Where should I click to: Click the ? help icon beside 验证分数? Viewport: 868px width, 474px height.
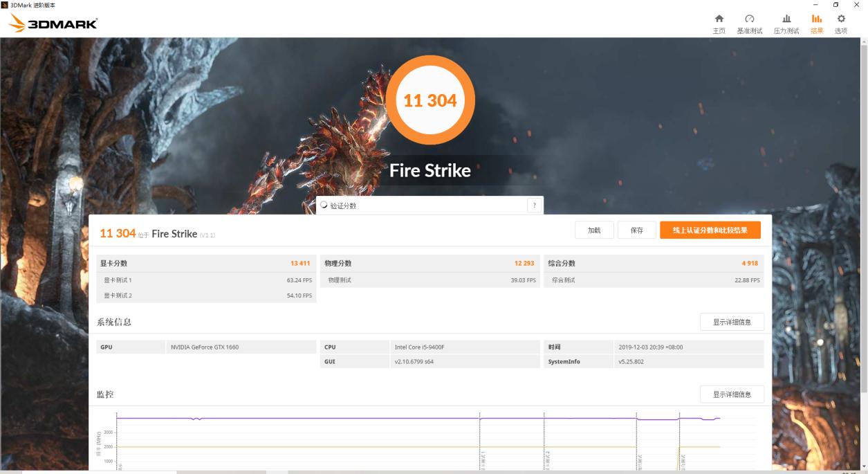coord(533,206)
